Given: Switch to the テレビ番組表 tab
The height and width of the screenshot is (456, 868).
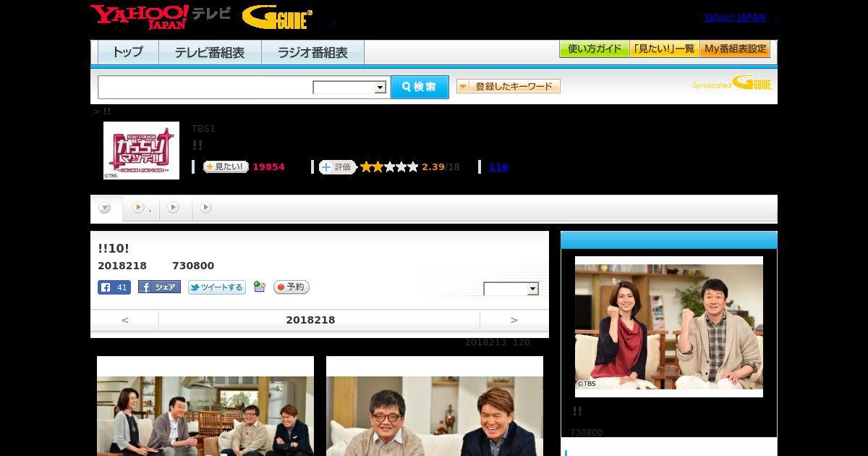Looking at the screenshot, I should point(210,53).
